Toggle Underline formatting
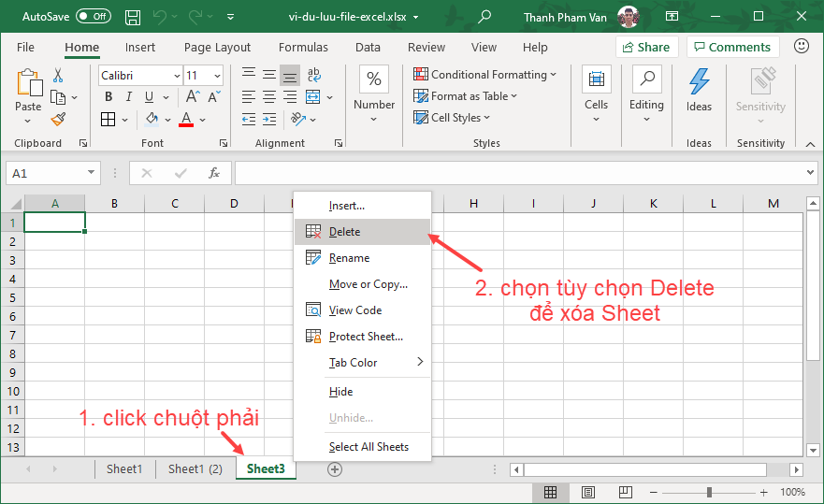Image resolution: width=824 pixels, height=504 pixels. tap(150, 96)
